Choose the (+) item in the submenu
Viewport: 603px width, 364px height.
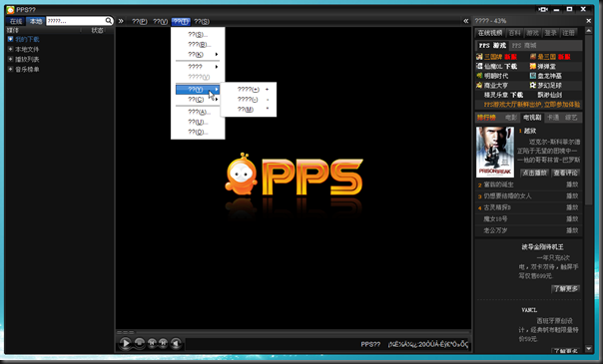pyautogui.click(x=249, y=89)
